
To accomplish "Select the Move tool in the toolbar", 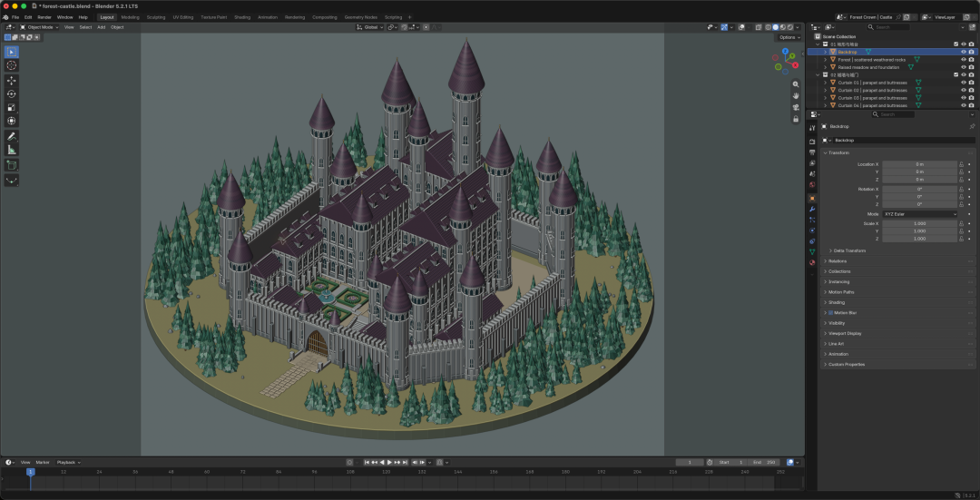I will tap(11, 81).
